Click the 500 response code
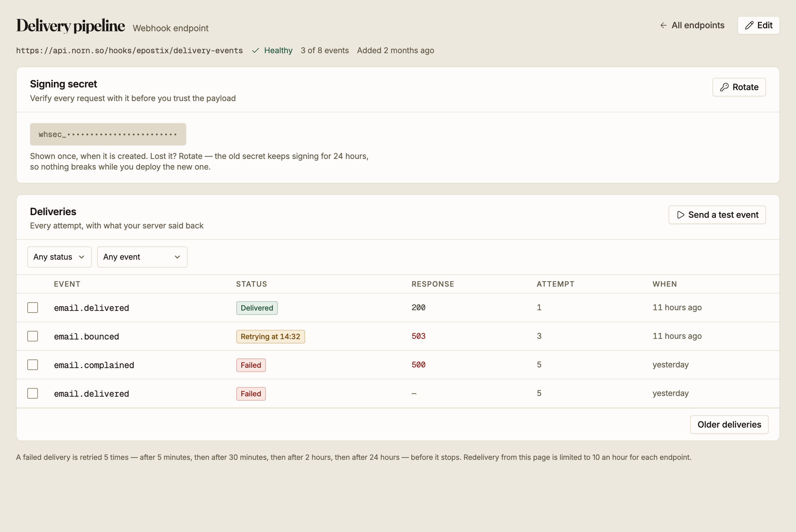Image resolution: width=796 pixels, height=532 pixels. click(x=418, y=364)
